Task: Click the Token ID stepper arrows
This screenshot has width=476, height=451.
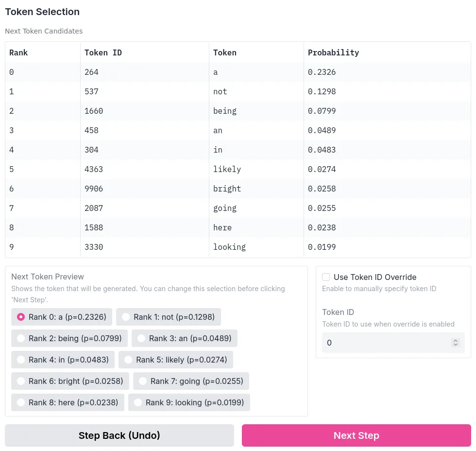Action: [456, 343]
